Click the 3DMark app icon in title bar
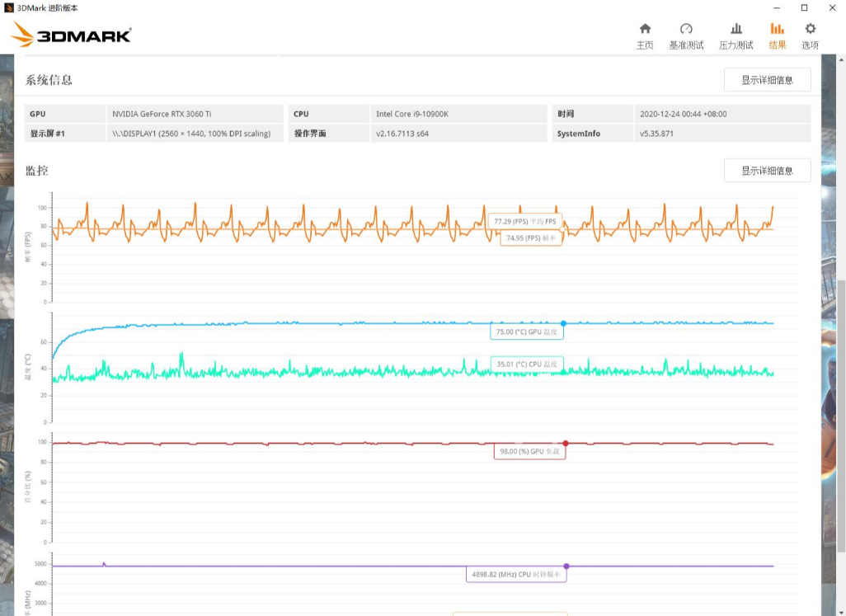 [x=9, y=7]
